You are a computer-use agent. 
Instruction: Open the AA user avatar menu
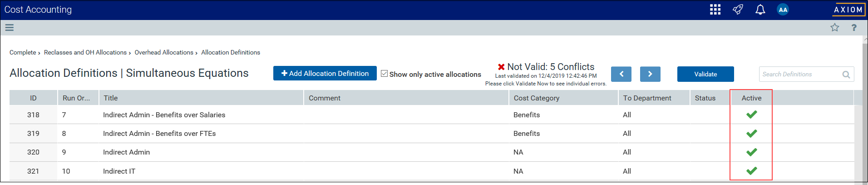tap(783, 10)
